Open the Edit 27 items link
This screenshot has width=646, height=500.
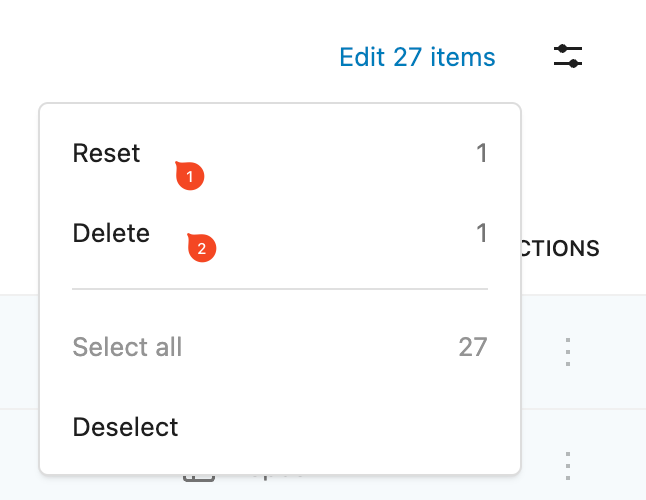(417, 57)
